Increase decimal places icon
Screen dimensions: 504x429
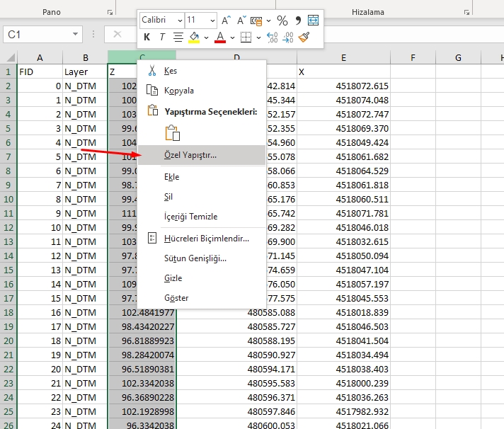coord(273,38)
